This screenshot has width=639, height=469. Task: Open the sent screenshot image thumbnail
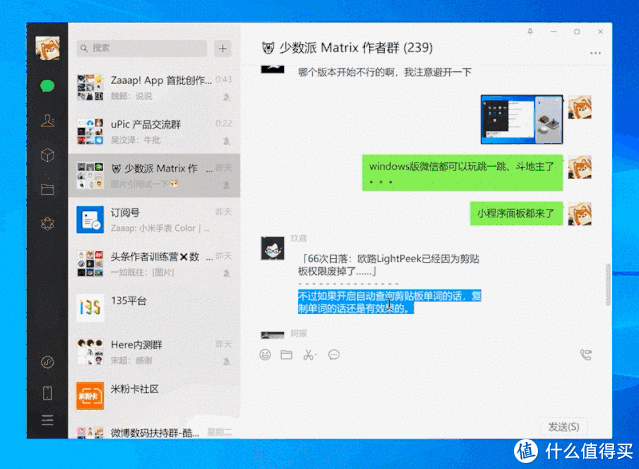522,119
